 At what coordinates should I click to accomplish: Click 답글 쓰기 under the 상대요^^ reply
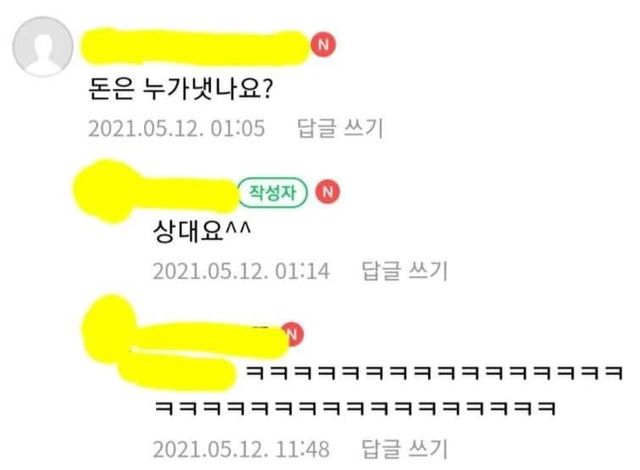pos(405,271)
